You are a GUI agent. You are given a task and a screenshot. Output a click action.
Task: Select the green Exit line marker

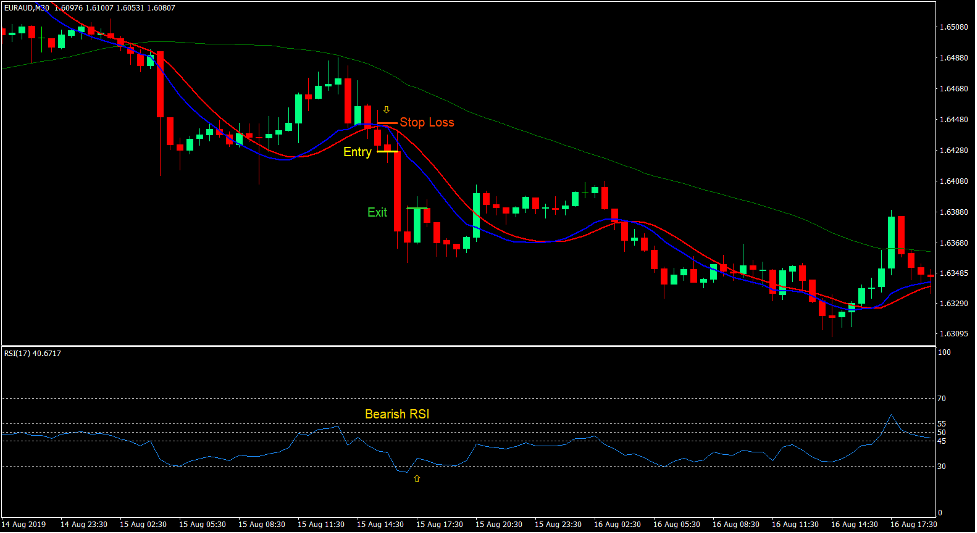417,208
